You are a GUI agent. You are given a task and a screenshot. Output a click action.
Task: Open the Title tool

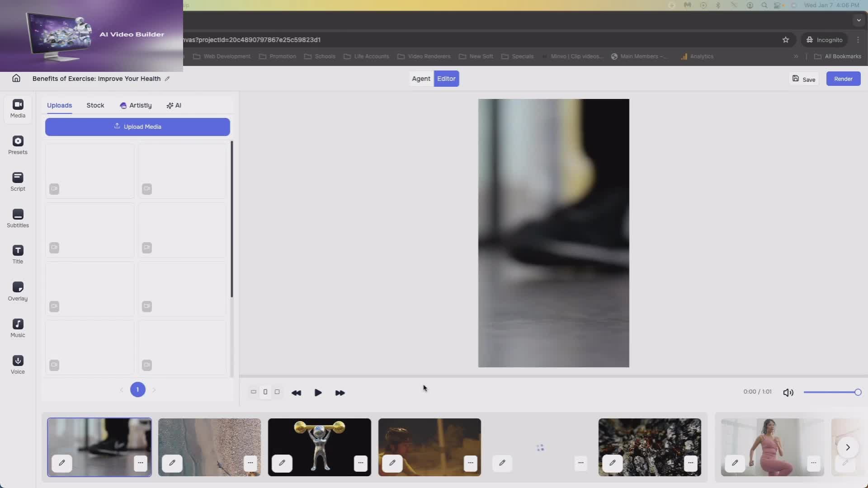18,255
